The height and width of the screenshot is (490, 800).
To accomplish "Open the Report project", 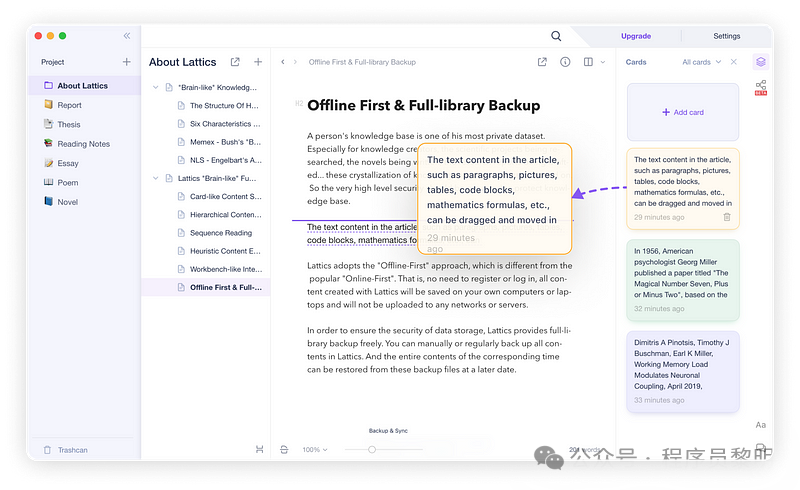I will coord(85,105).
